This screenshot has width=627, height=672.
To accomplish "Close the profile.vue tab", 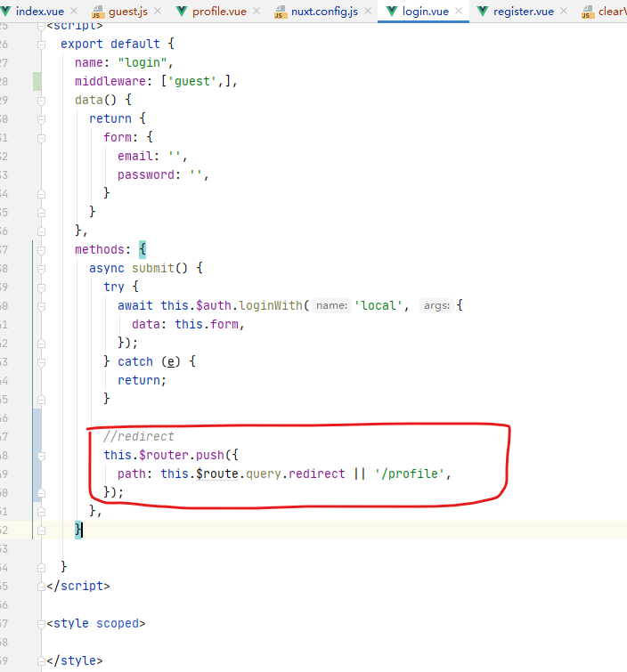I will [256, 12].
